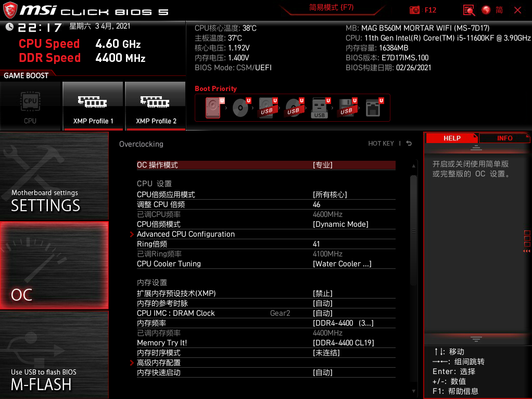Click the Overclocking page title

141,144
